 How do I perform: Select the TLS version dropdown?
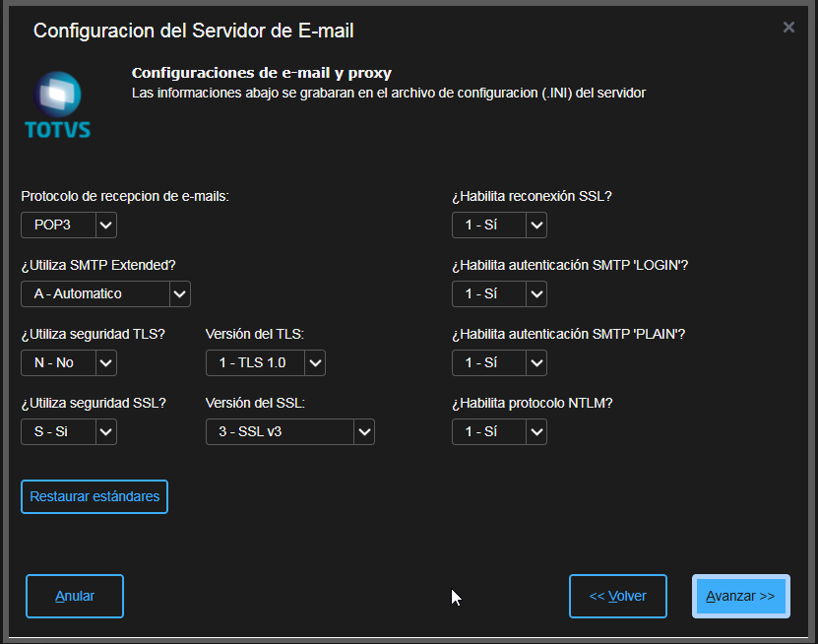(265, 362)
